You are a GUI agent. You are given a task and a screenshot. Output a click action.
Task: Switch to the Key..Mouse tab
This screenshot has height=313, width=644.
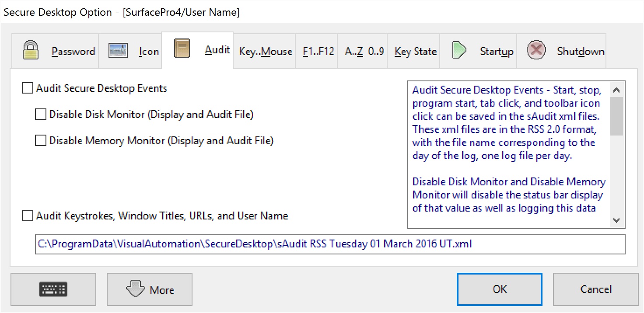265,52
